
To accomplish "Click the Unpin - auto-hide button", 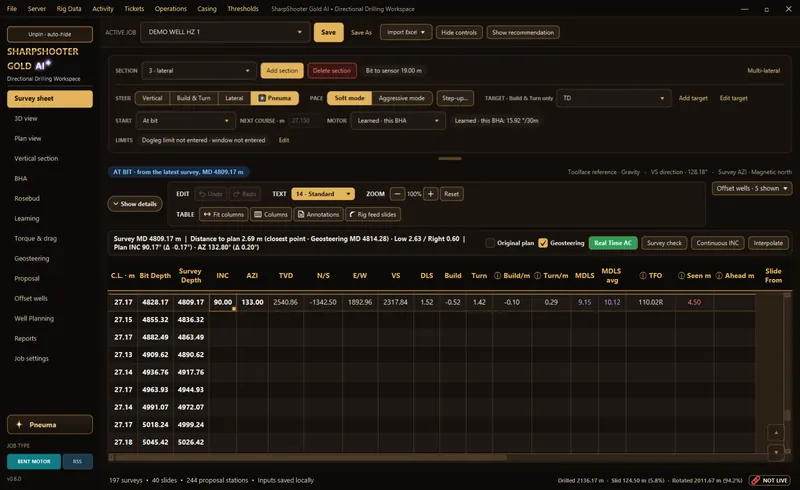I will (50, 34).
